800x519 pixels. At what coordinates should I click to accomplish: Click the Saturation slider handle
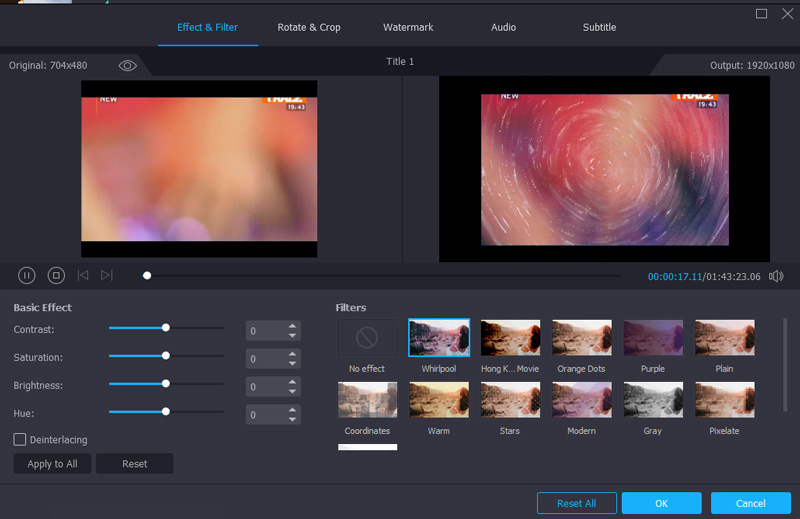pos(166,355)
